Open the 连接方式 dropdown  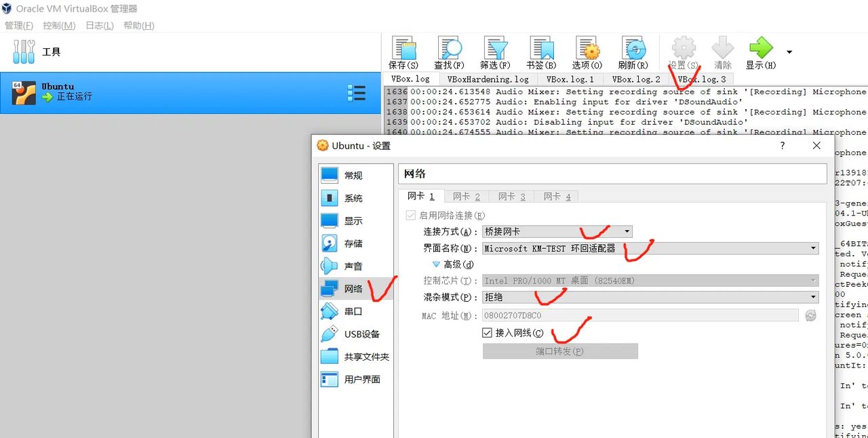coord(627,231)
